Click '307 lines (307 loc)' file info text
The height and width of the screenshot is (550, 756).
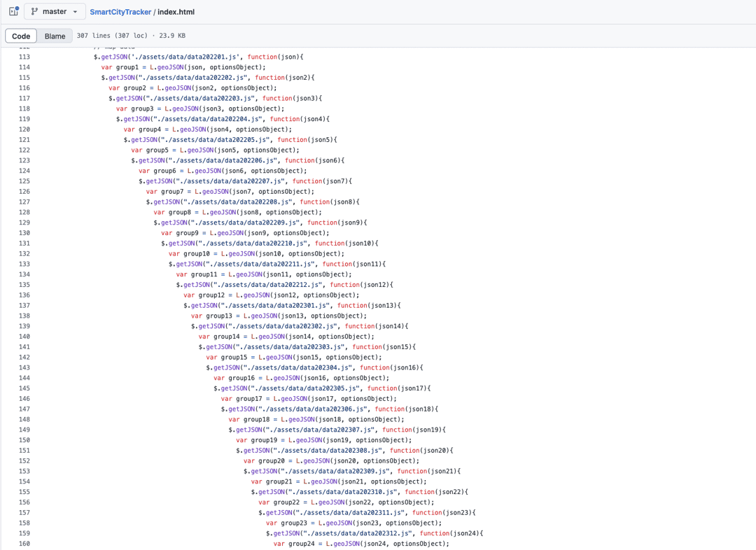tap(112, 36)
